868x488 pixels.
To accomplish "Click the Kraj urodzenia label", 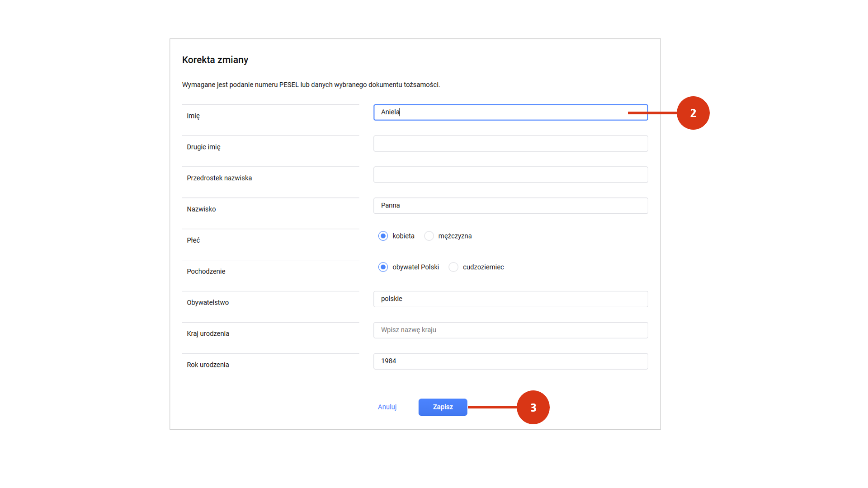I will coord(208,334).
